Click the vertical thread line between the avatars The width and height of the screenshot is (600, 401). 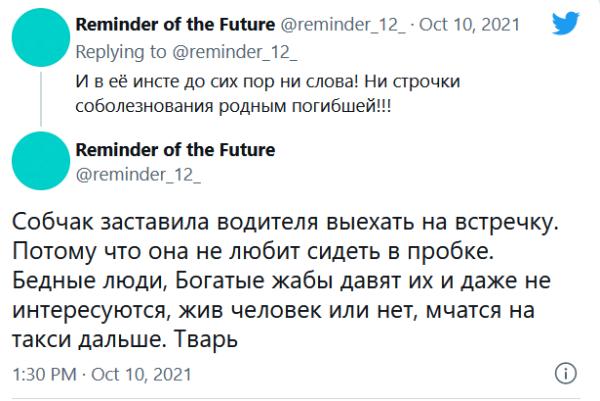click(x=41, y=99)
